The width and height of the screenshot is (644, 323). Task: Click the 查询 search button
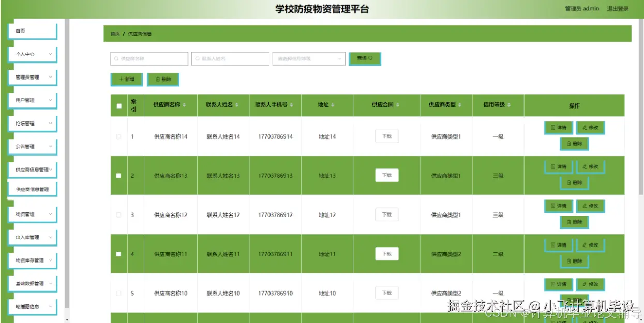coord(365,59)
